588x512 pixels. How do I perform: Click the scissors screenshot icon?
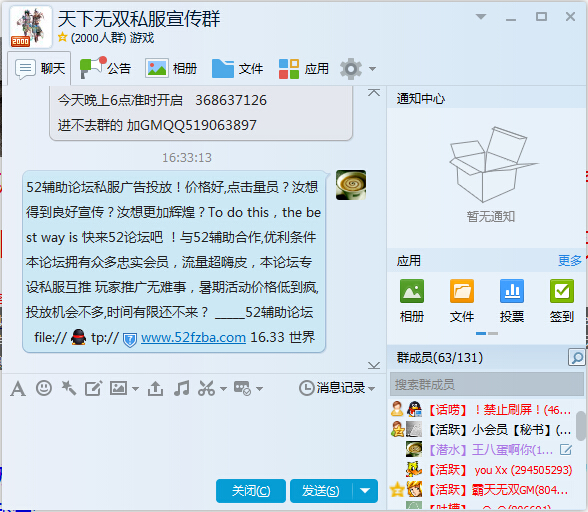(x=207, y=388)
